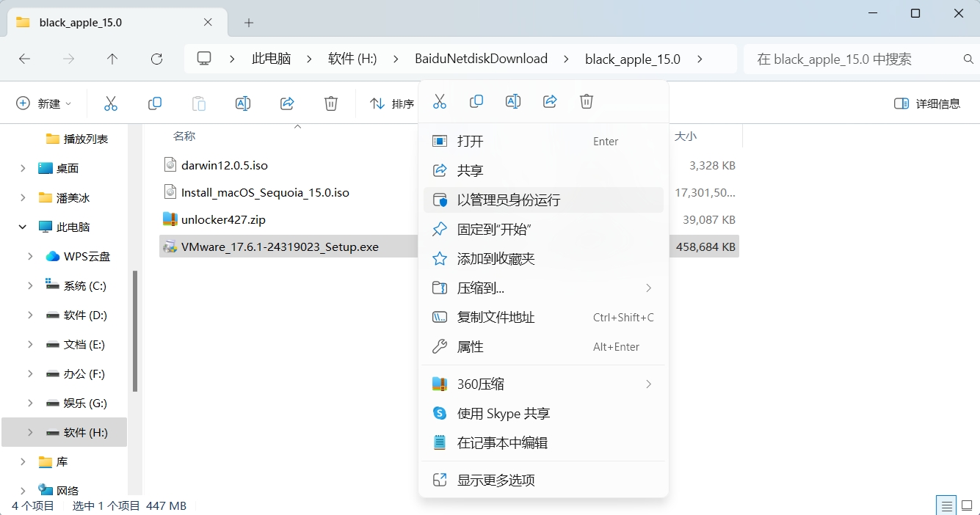Screen dimensions: 980x515
Task: Select 文档 (E:) drive in the sidebar
Action: tap(75, 345)
